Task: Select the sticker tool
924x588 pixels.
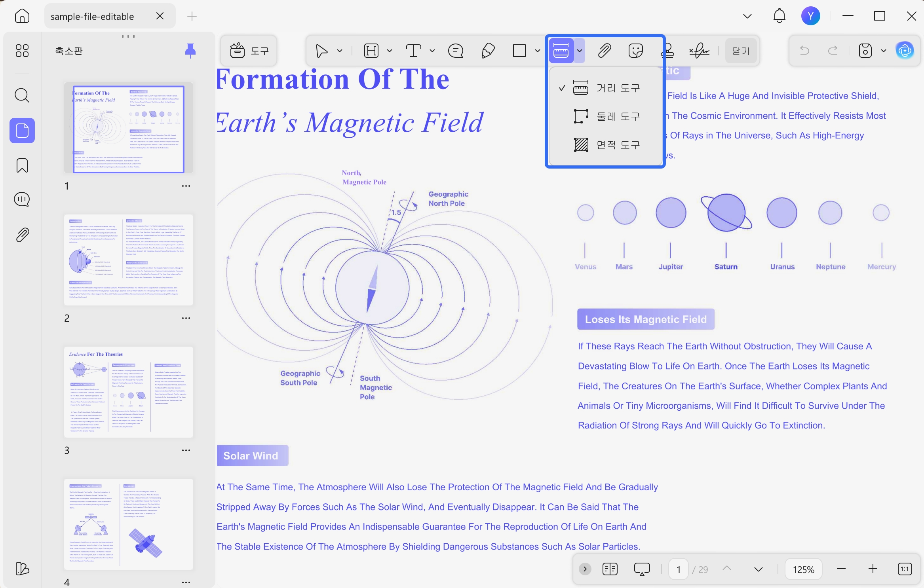Action: pos(636,51)
